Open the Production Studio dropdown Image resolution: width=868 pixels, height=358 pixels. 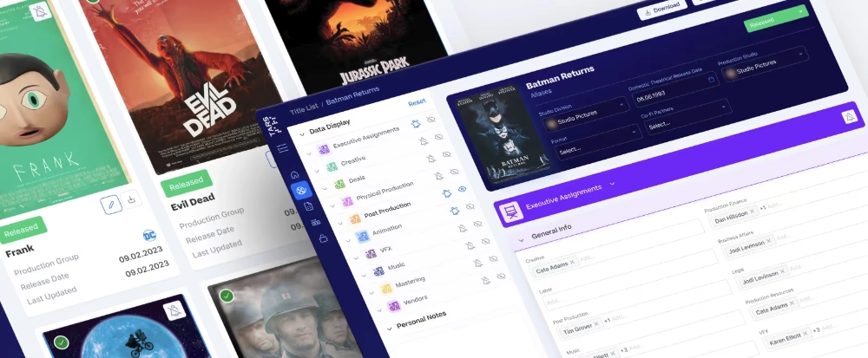click(x=764, y=65)
